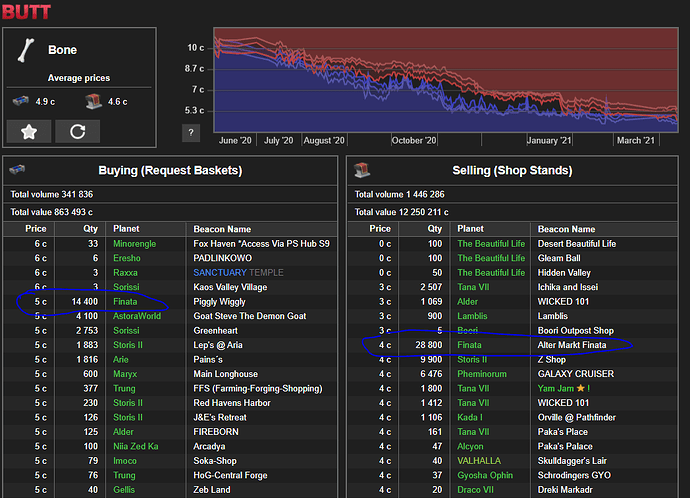Open the AstoraWorld planet link
690x498 pixels.
tap(137, 316)
